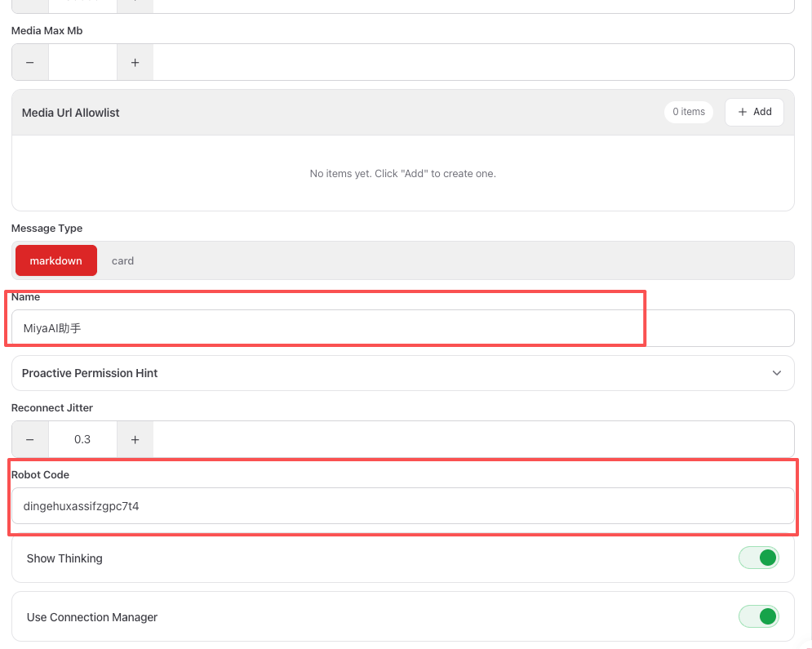Image resolution: width=812 pixels, height=649 pixels.
Task: Increase Reconnect Jitter with plus icon
Action: point(135,439)
